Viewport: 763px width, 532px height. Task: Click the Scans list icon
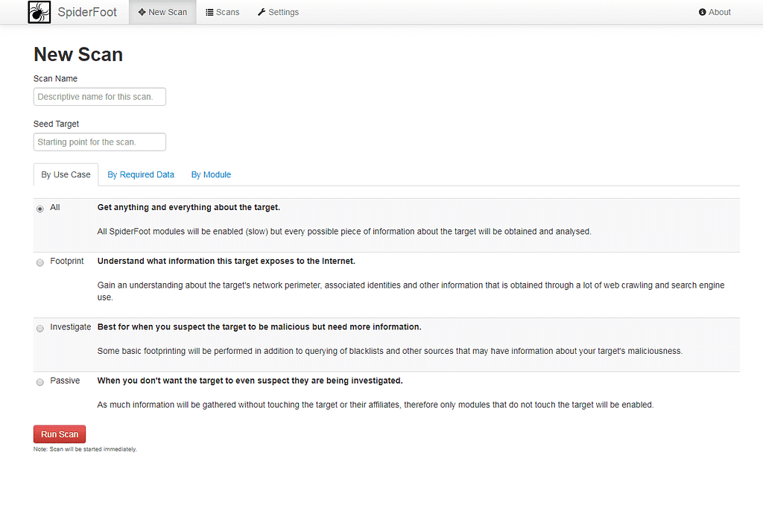point(209,13)
